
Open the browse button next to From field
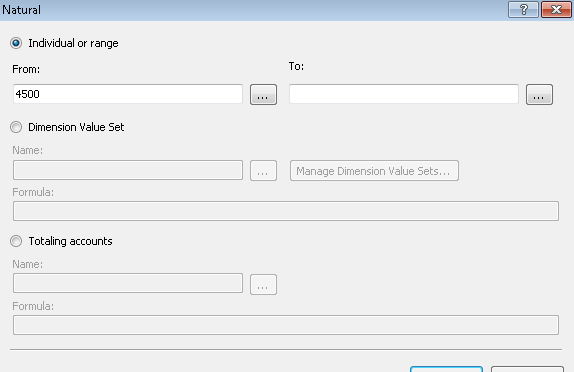tap(263, 94)
